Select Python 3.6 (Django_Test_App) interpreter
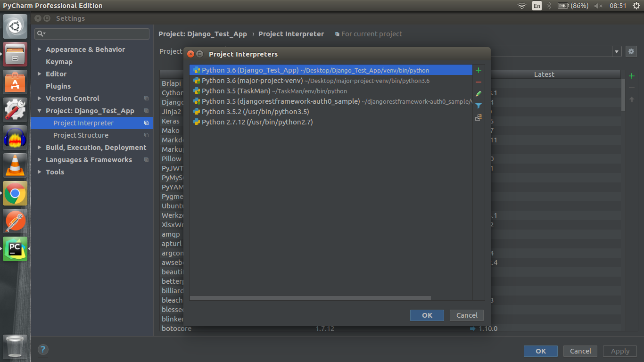This screenshot has width=644, height=362. pos(330,70)
